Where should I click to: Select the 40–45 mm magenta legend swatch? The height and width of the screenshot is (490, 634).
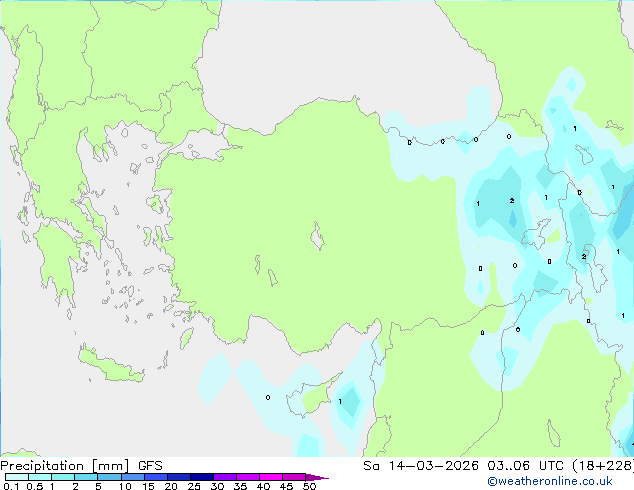coord(271,477)
